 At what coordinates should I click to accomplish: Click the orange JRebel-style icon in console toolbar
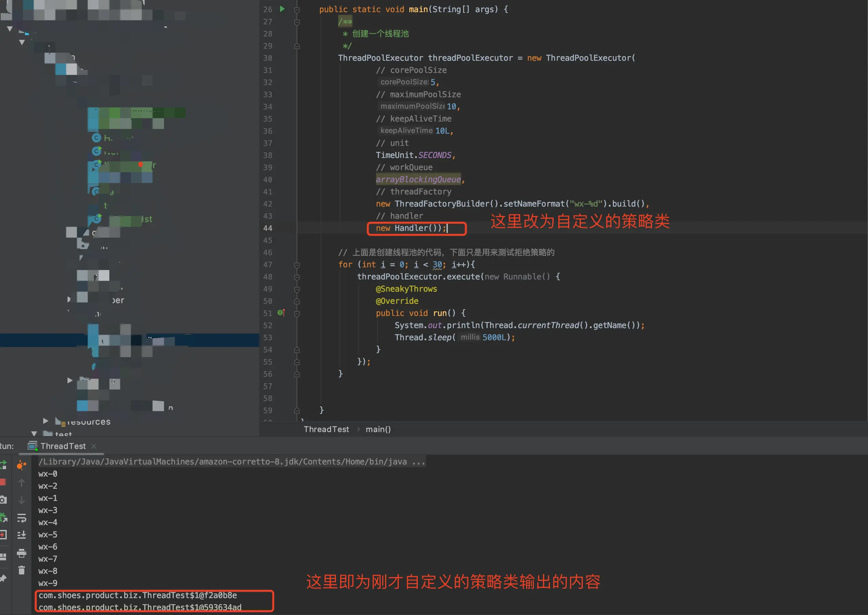point(22,465)
